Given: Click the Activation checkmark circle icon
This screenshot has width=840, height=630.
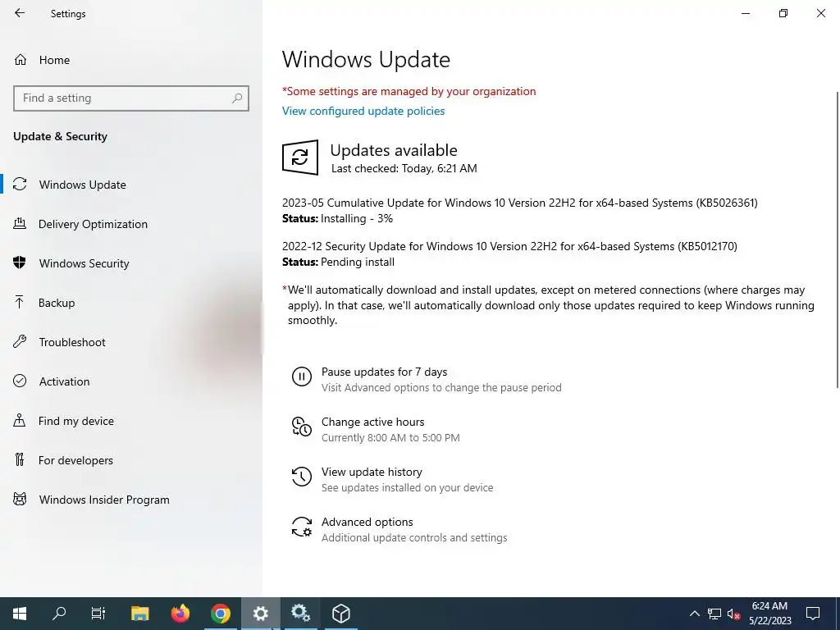Looking at the screenshot, I should (20, 381).
